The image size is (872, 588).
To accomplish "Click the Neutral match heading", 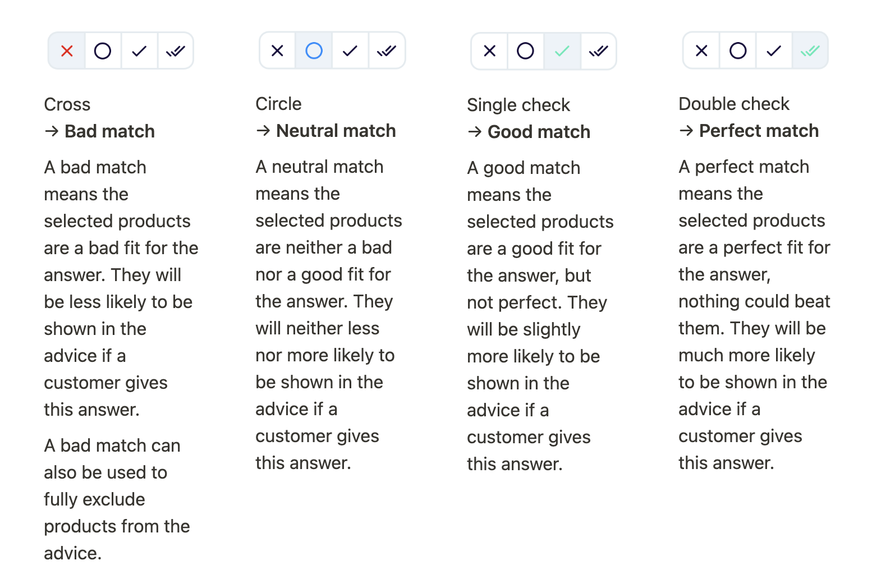I will (336, 131).
